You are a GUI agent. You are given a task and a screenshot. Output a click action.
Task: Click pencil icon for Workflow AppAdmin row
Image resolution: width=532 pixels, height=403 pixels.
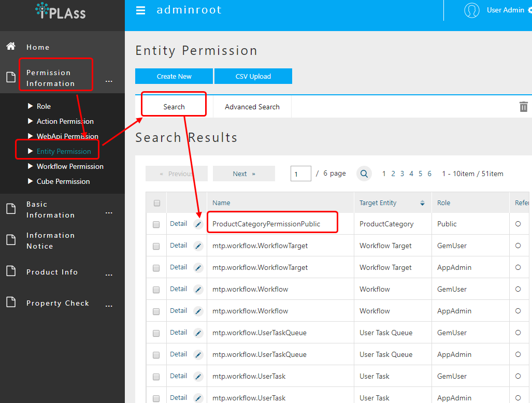[198, 311]
